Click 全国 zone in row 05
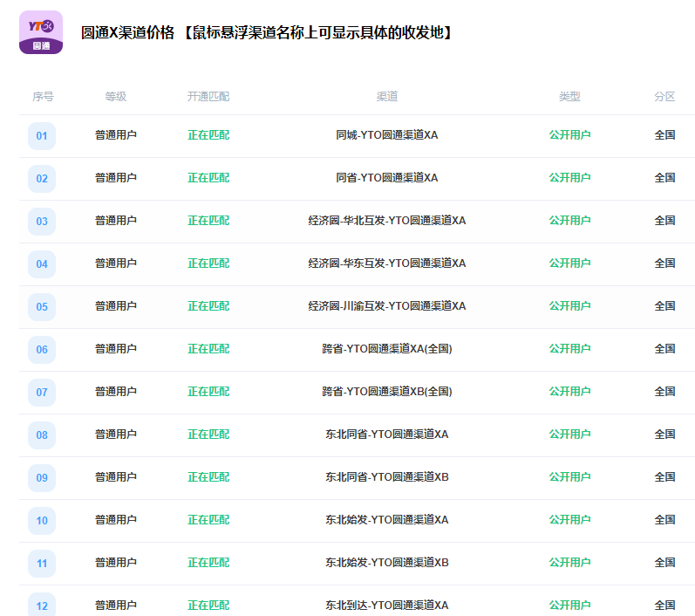695x616 pixels. click(x=664, y=306)
